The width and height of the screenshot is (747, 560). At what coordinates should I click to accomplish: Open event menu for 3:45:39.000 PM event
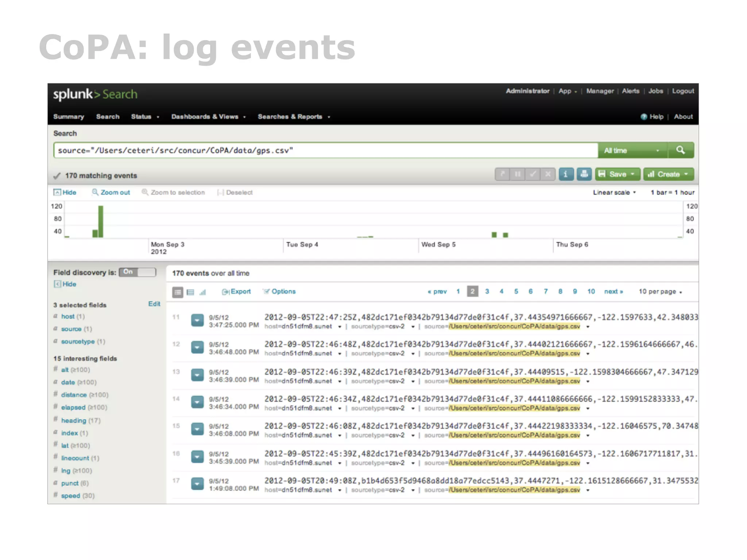pyautogui.click(x=197, y=457)
